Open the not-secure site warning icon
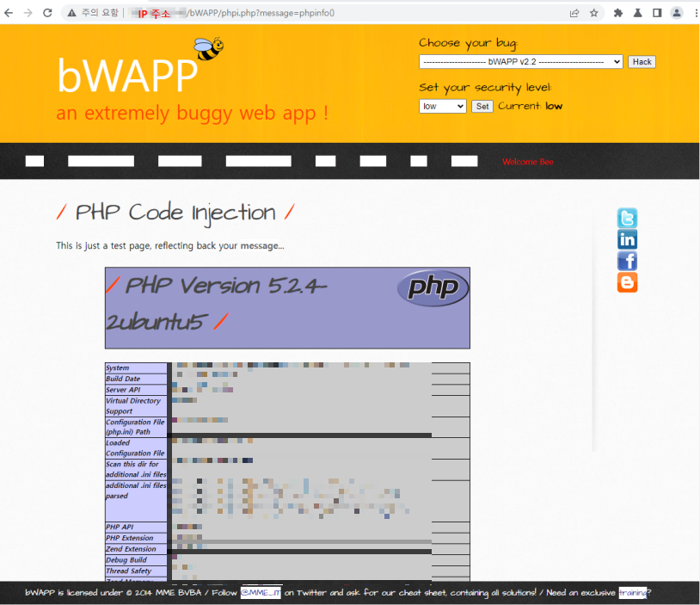 tap(72, 13)
